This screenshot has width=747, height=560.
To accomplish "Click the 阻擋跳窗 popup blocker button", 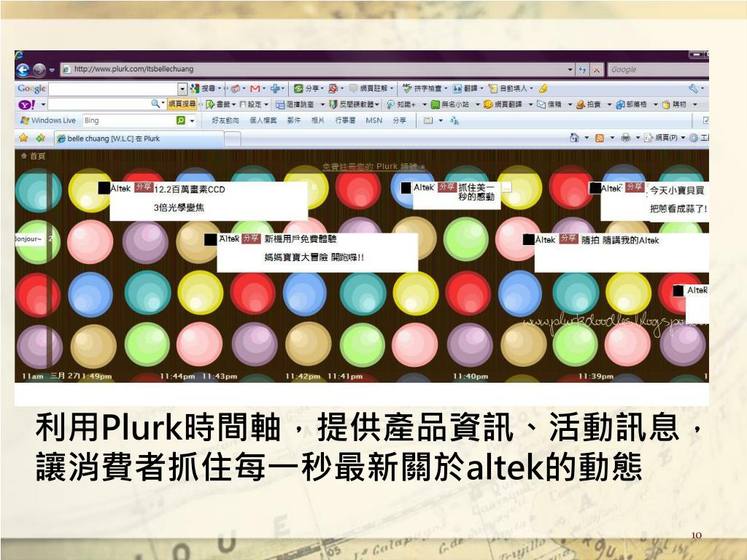I will pos(295,104).
